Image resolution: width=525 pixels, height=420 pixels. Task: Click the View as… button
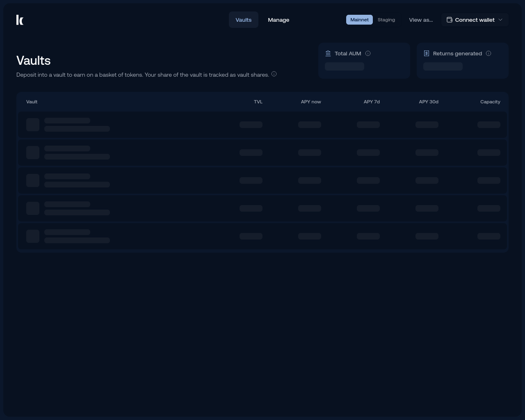click(421, 20)
